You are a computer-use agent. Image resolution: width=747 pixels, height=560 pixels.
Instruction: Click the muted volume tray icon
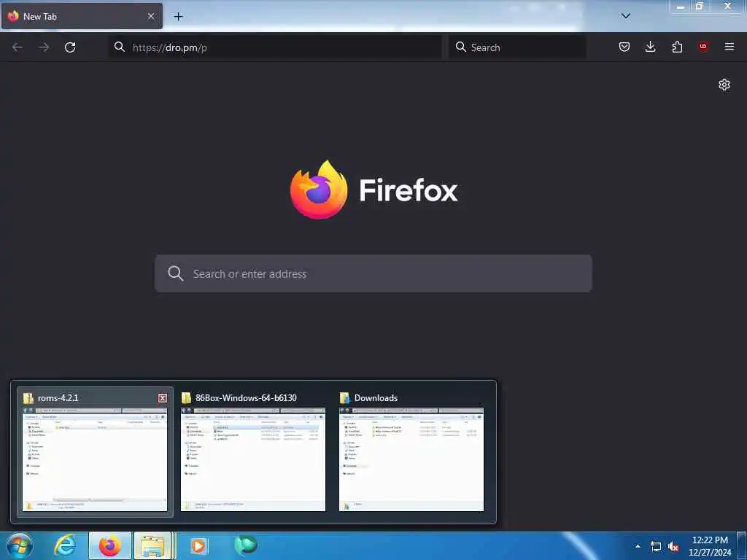point(673,547)
